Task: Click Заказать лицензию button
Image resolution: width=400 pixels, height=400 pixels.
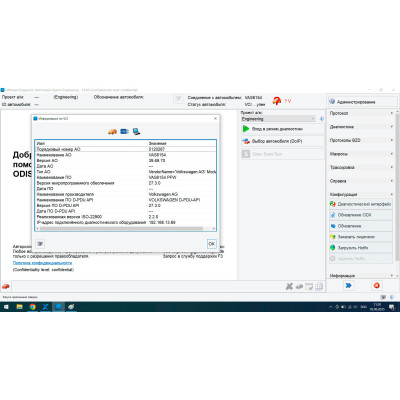Action: [x=361, y=237]
